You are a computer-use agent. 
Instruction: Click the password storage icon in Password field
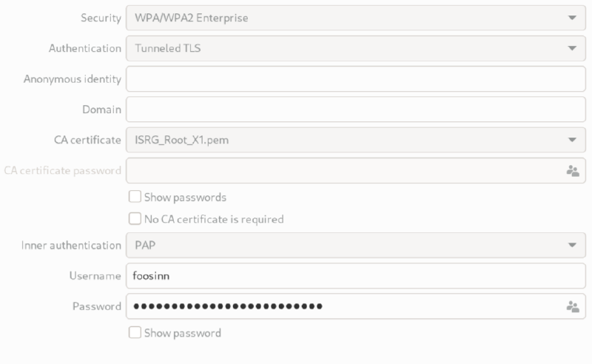coord(572,306)
